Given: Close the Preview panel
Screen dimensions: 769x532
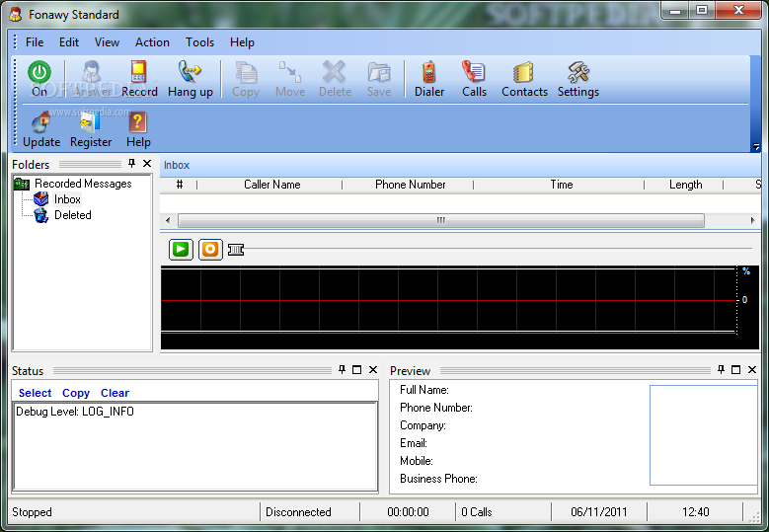Looking at the screenshot, I should (752, 370).
